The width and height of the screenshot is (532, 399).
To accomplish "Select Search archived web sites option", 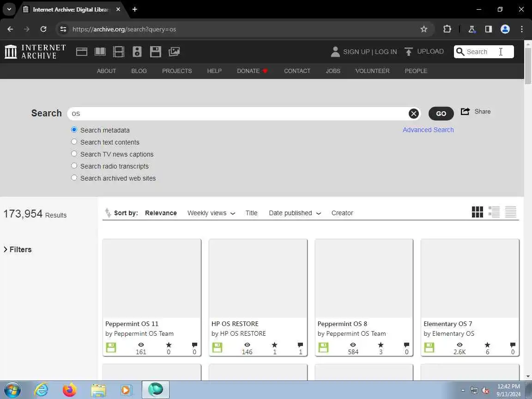I will tap(74, 177).
